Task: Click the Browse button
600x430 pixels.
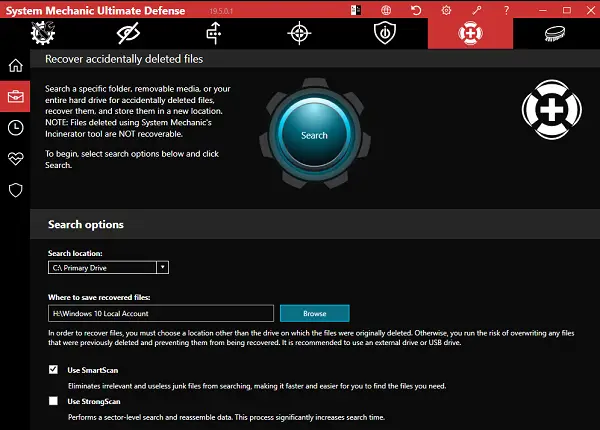Action: pyautogui.click(x=315, y=313)
